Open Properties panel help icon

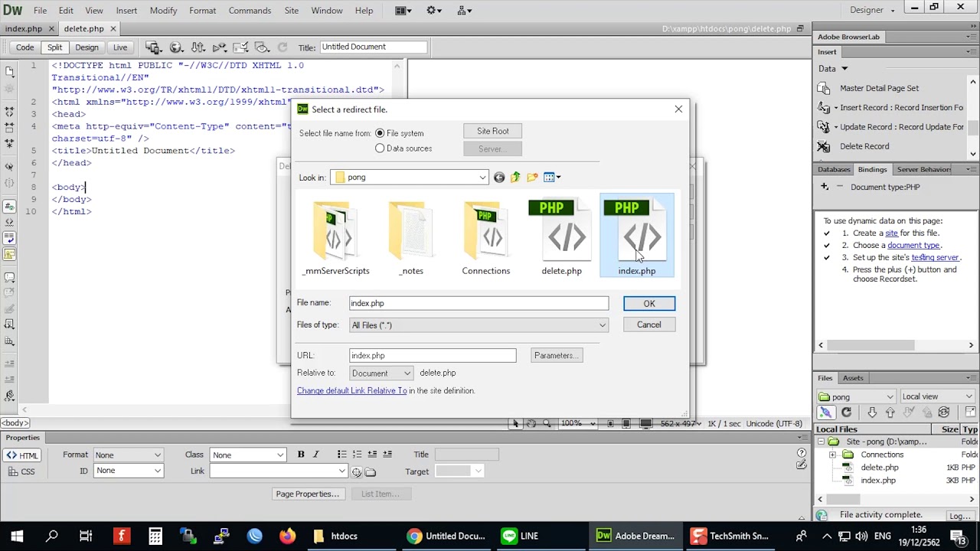[802, 453]
